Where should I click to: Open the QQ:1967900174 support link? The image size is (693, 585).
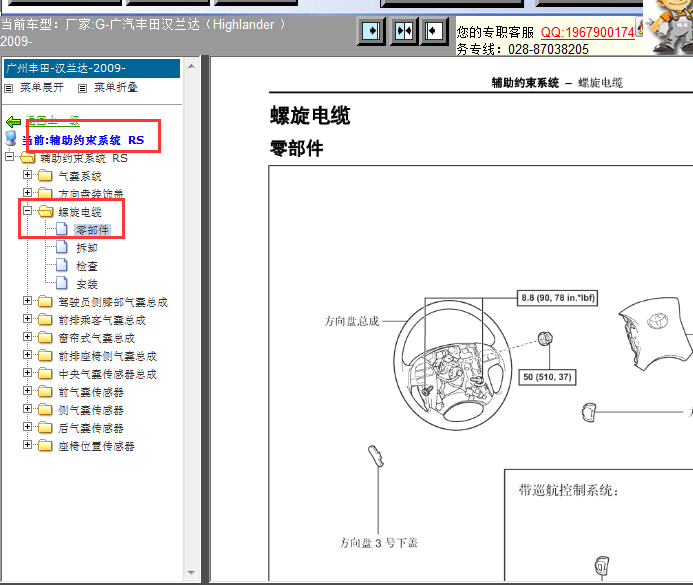click(587, 32)
